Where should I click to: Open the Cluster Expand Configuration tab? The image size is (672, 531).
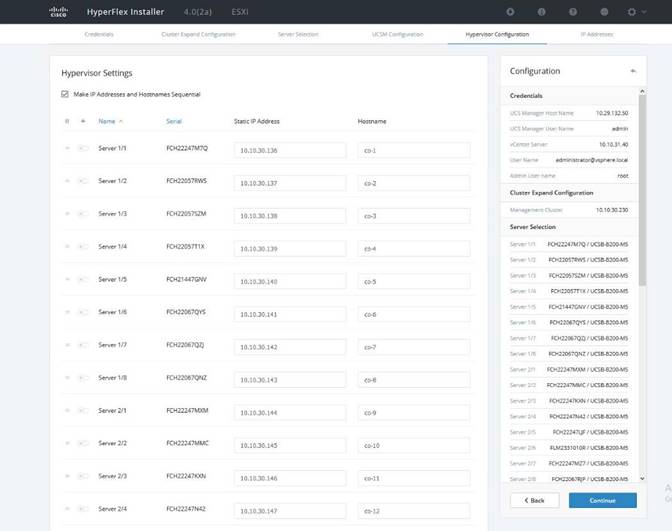(198, 34)
